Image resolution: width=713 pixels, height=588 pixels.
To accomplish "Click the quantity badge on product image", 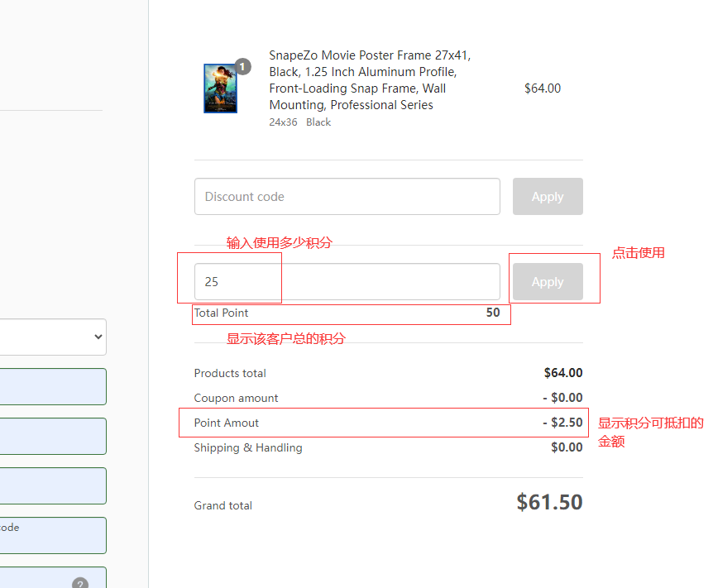I will (242, 66).
